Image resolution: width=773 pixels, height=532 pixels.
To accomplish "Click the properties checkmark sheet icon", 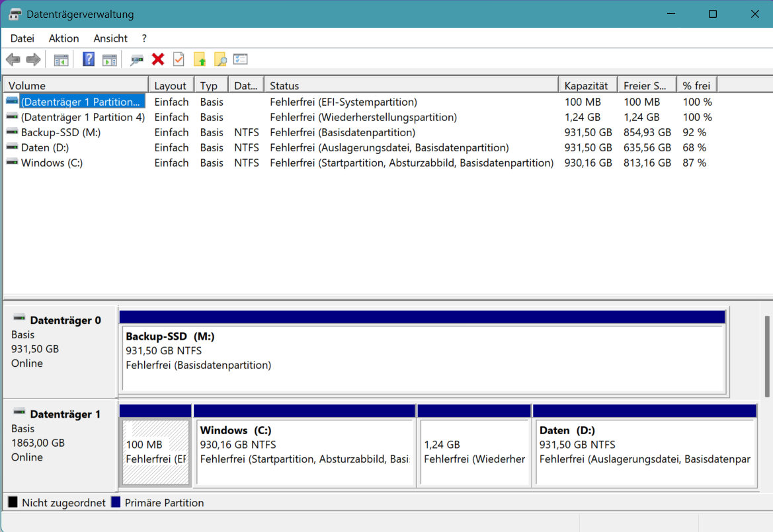I will tap(179, 59).
